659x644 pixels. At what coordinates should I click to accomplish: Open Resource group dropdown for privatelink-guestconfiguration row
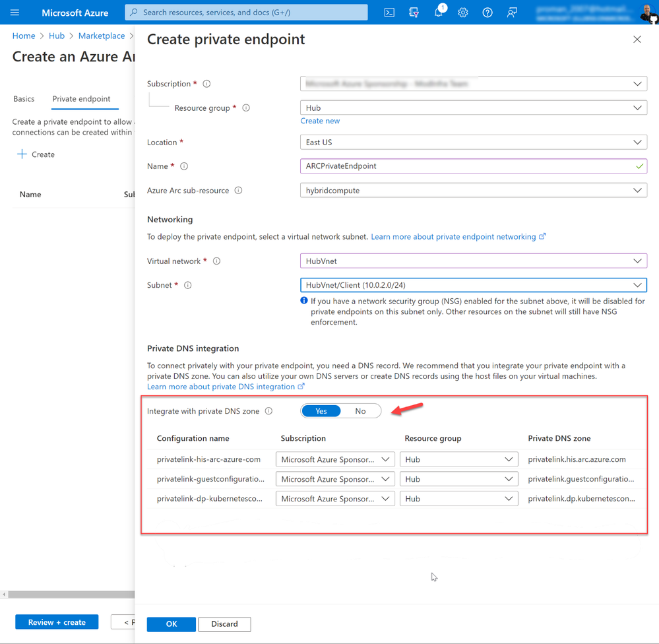coord(459,479)
